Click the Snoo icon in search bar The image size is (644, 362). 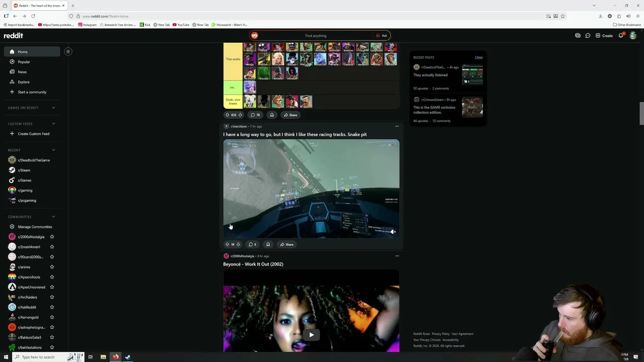point(255,36)
